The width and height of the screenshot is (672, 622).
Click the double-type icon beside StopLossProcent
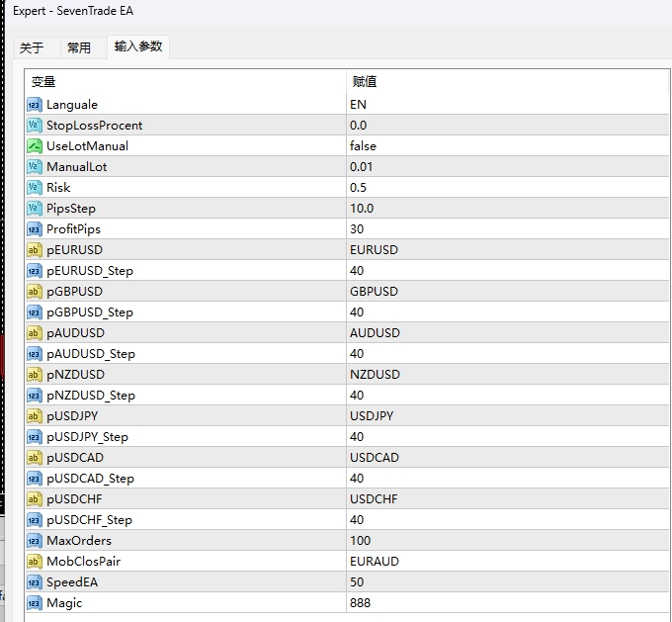coord(35,126)
